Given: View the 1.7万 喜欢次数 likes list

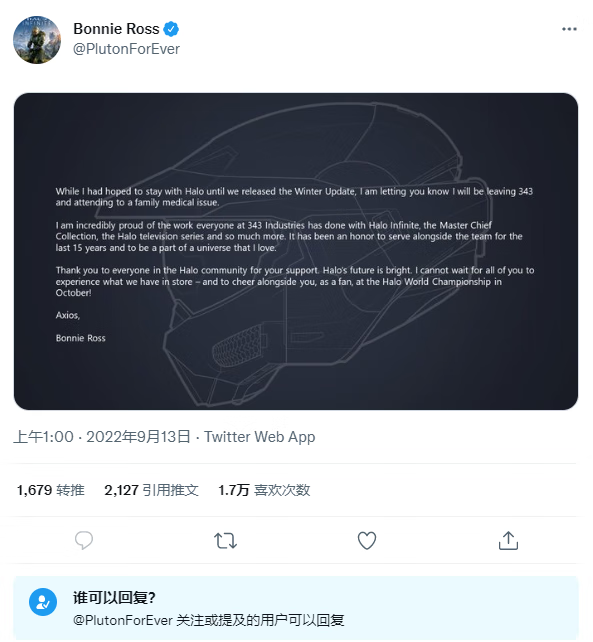Looking at the screenshot, I should pos(264,490).
